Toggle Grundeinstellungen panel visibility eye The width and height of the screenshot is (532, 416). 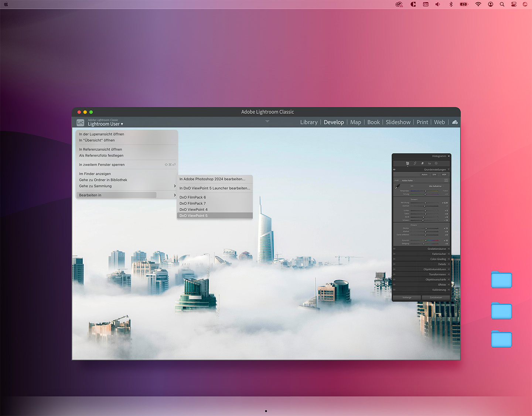[x=394, y=169]
